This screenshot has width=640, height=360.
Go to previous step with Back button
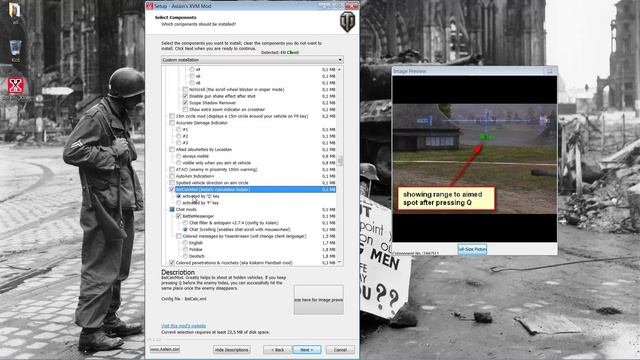point(277,350)
